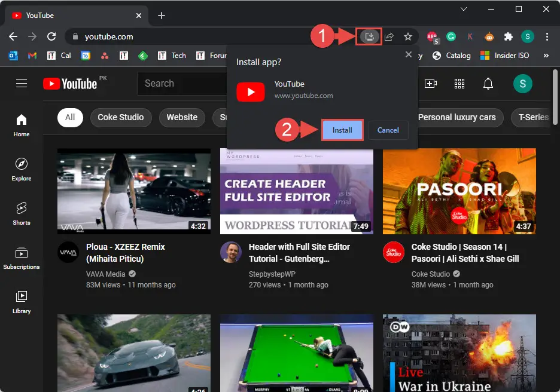
Task: Go to Home in the sidebar
Action: coord(22,125)
